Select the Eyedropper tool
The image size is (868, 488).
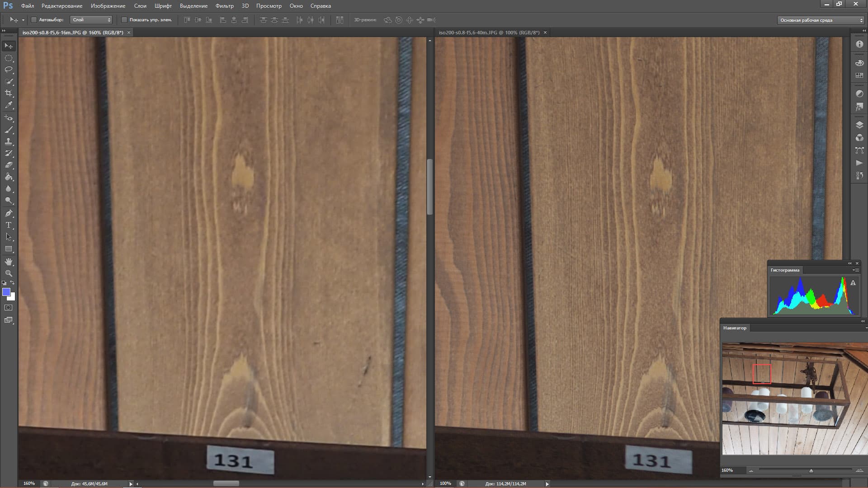click(9, 105)
